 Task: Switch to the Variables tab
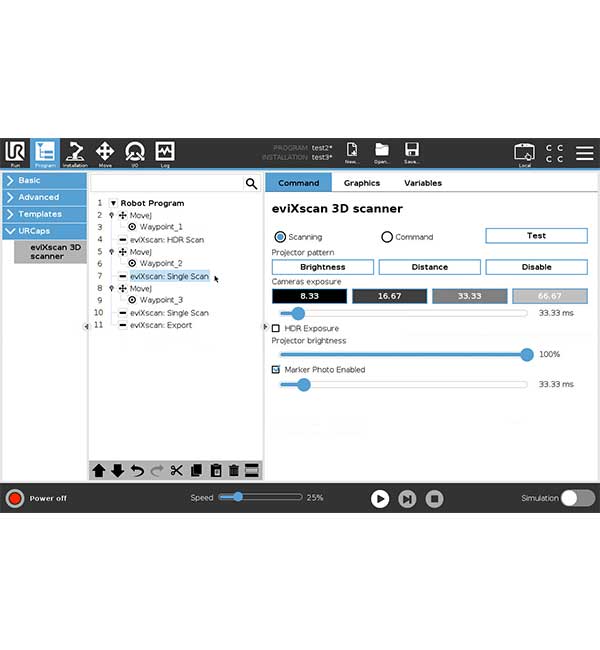pos(423,183)
